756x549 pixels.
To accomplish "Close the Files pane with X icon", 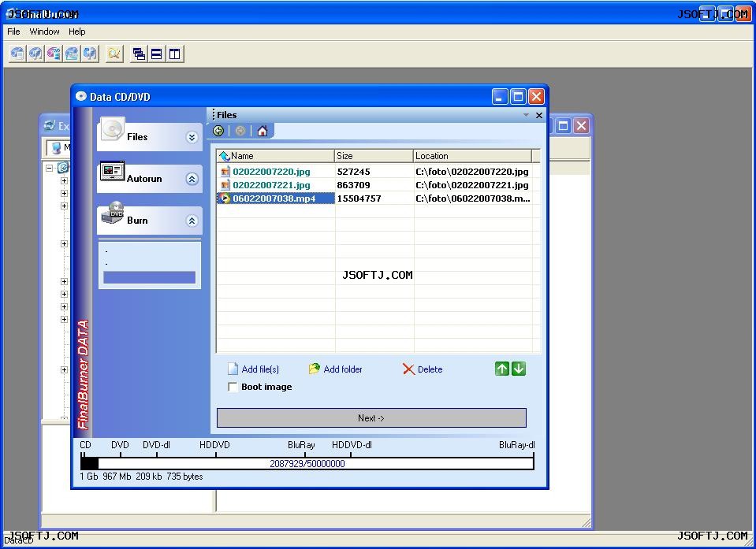I will pyautogui.click(x=539, y=115).
